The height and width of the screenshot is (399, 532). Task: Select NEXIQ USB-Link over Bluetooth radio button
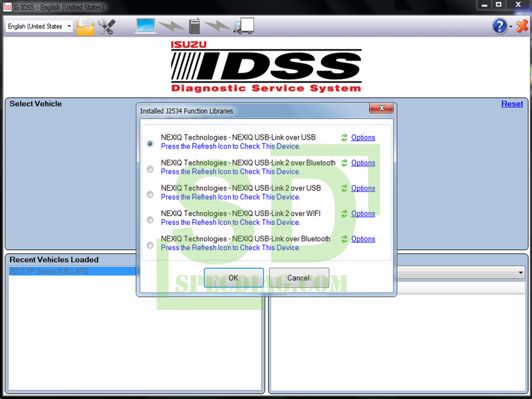(150, 245)
